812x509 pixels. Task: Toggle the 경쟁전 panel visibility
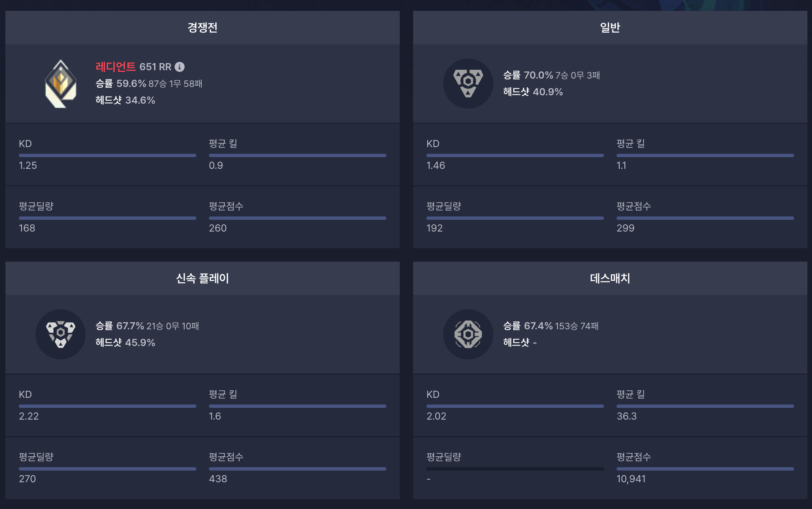click(x=202, y=28)
